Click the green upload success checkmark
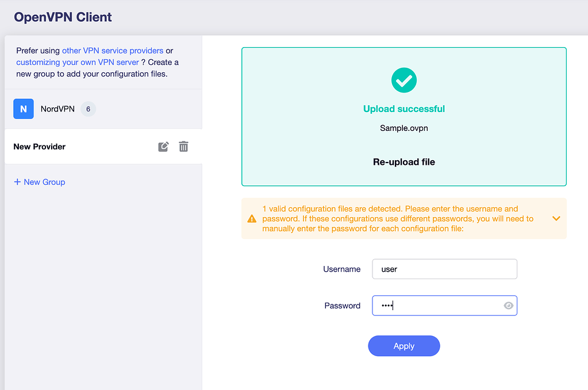 (404, 80)
